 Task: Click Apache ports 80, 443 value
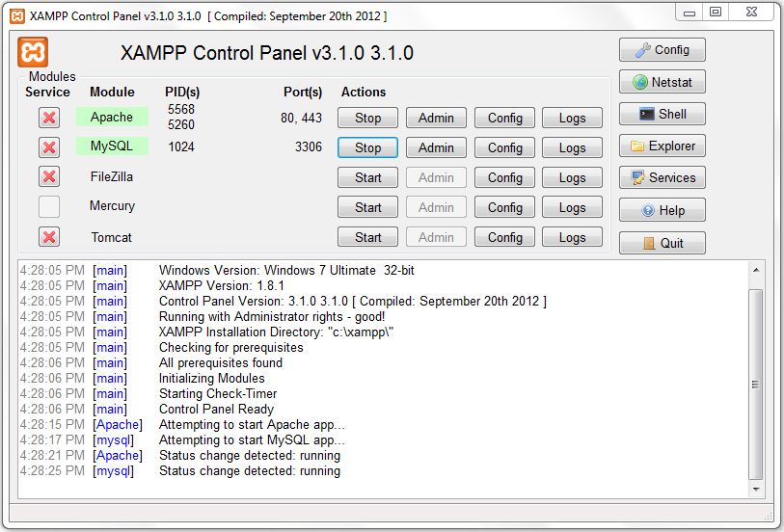click(x=301, y=118)
